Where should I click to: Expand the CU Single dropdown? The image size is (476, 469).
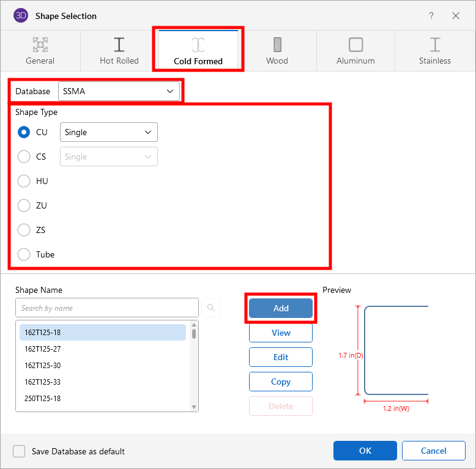tap(108, 132)
